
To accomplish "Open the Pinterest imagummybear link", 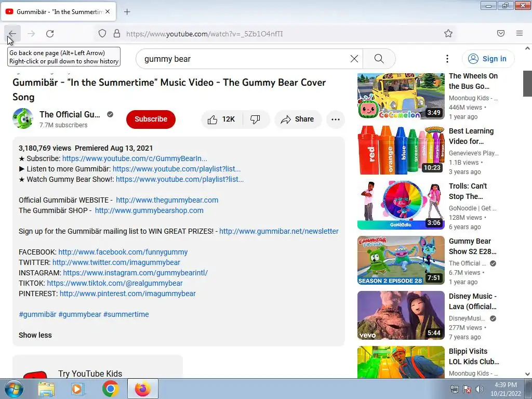I will tap(128, 294).
